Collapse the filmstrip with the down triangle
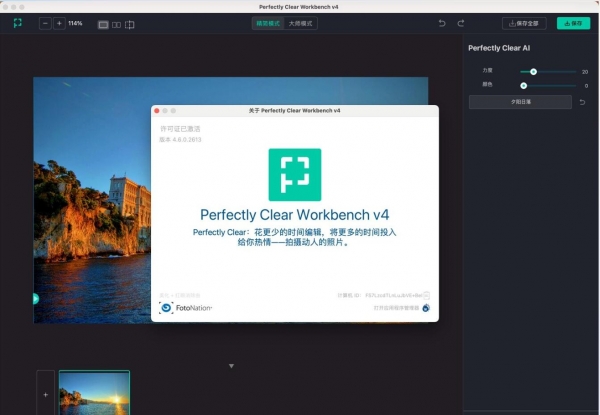600x415 pixels. click(231, 366)
